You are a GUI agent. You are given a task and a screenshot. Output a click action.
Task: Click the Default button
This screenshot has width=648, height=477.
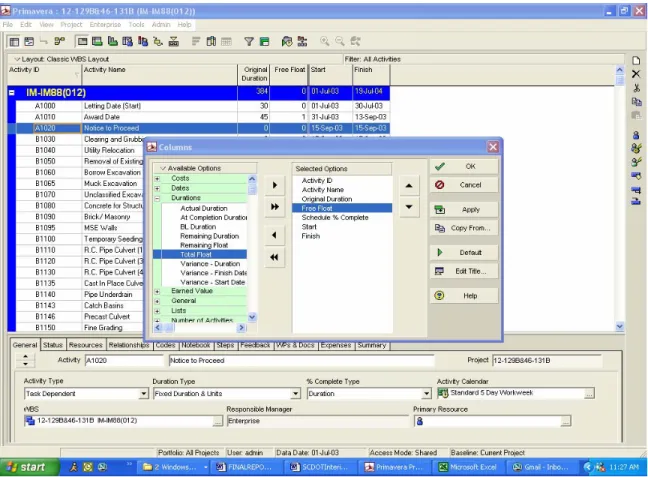(x=464, y=253)
